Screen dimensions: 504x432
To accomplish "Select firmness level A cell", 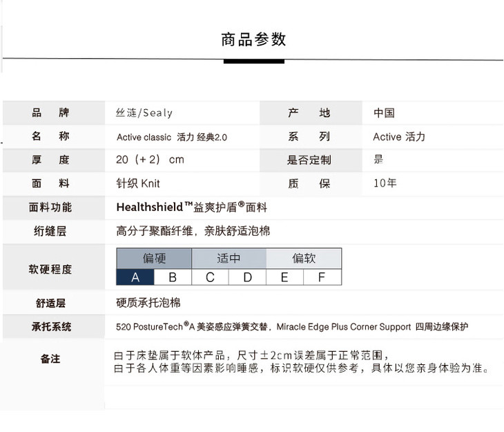I will [x=135, y=277].
